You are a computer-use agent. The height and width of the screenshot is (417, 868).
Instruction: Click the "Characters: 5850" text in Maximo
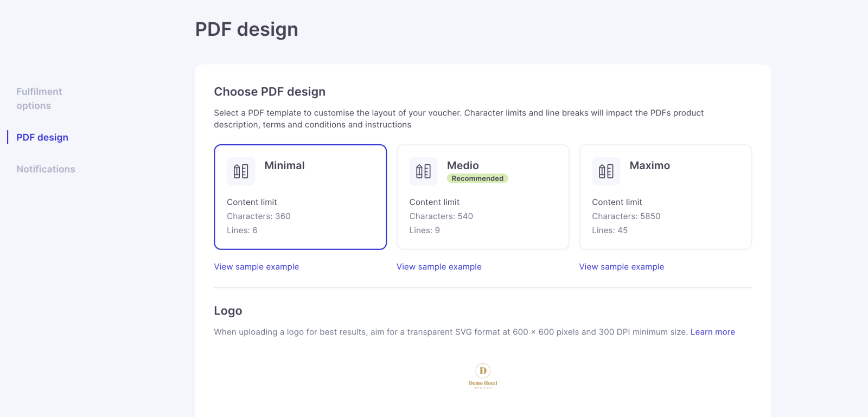[626, 216]
